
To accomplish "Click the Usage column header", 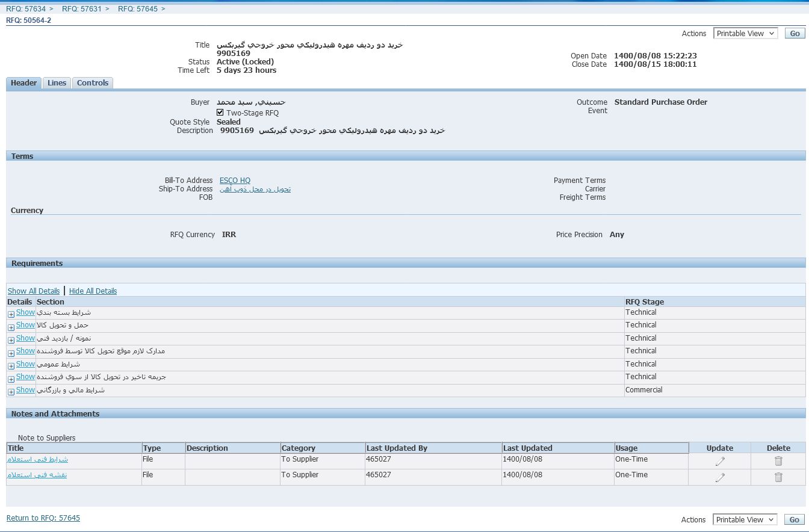I will (651, 448).
